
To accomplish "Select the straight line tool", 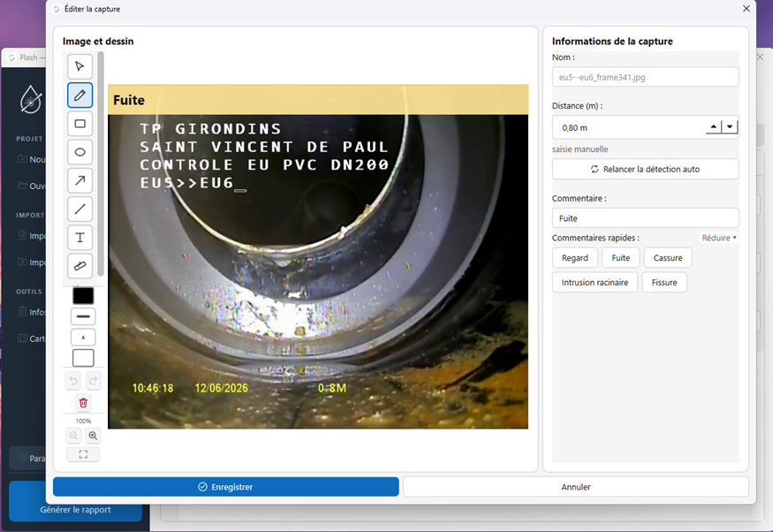I will [x=80, y=209].
